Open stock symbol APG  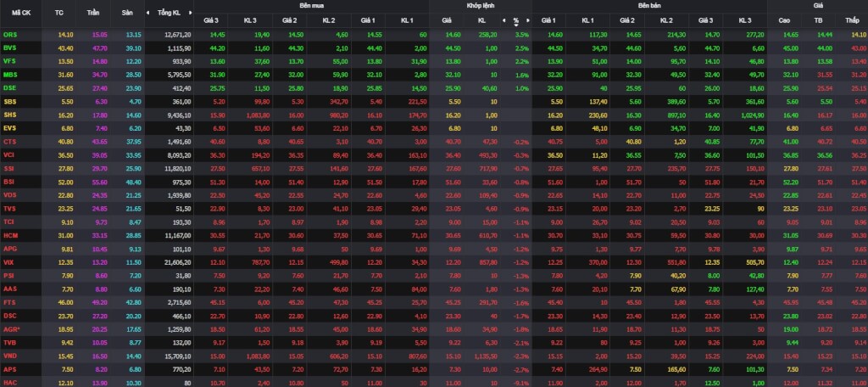[x=10, y=249]
